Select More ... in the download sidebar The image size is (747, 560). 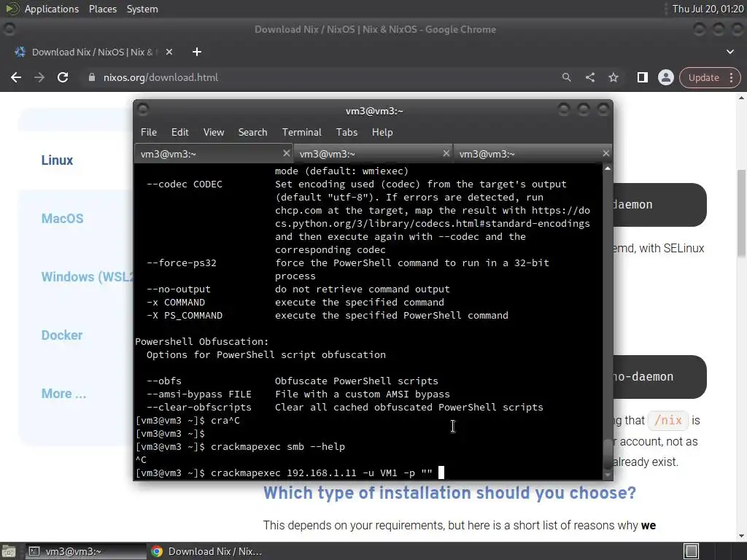point(64,393)
